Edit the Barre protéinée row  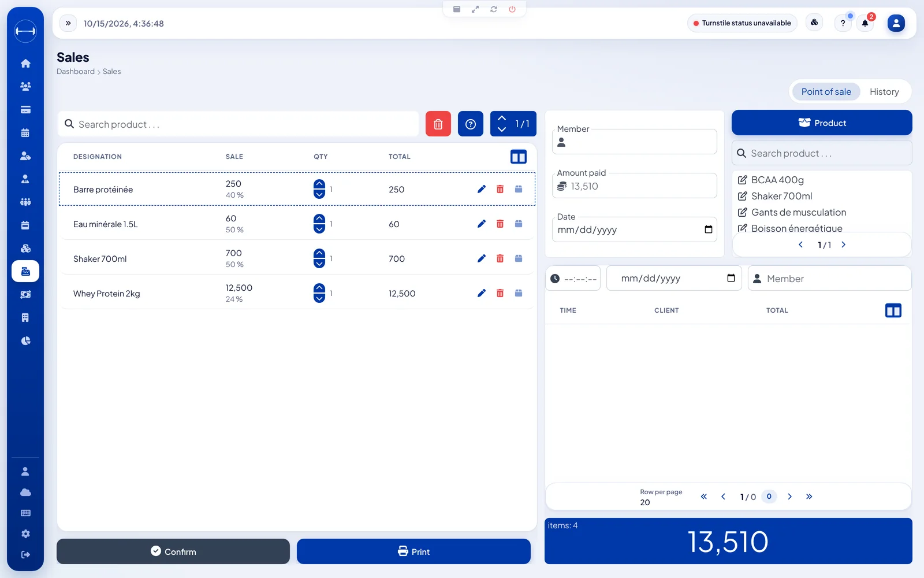(482, 189)
